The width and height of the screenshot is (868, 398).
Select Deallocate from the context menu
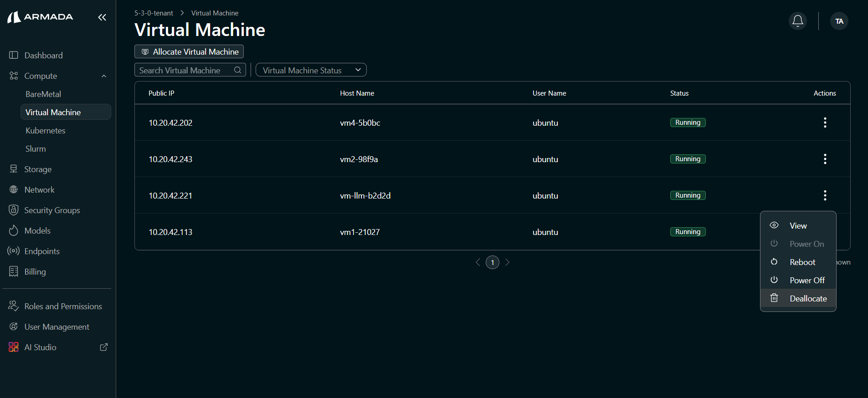click(x=798, y=299)
